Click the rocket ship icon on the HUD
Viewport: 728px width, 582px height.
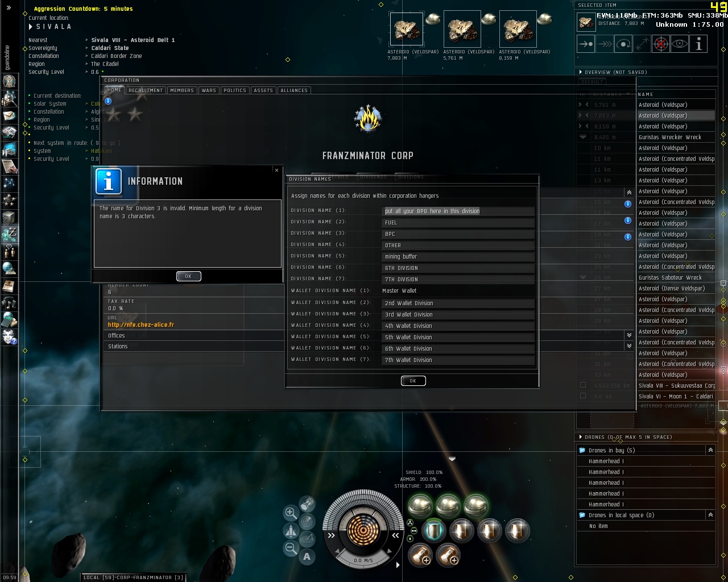pos(291,530)
